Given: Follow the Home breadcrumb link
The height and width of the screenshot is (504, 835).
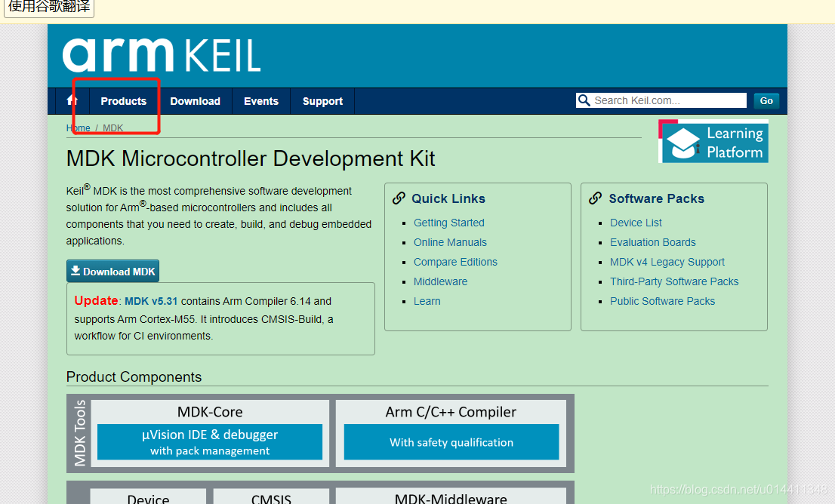Looking at the screenshot, I should click(x=78, y=128).
